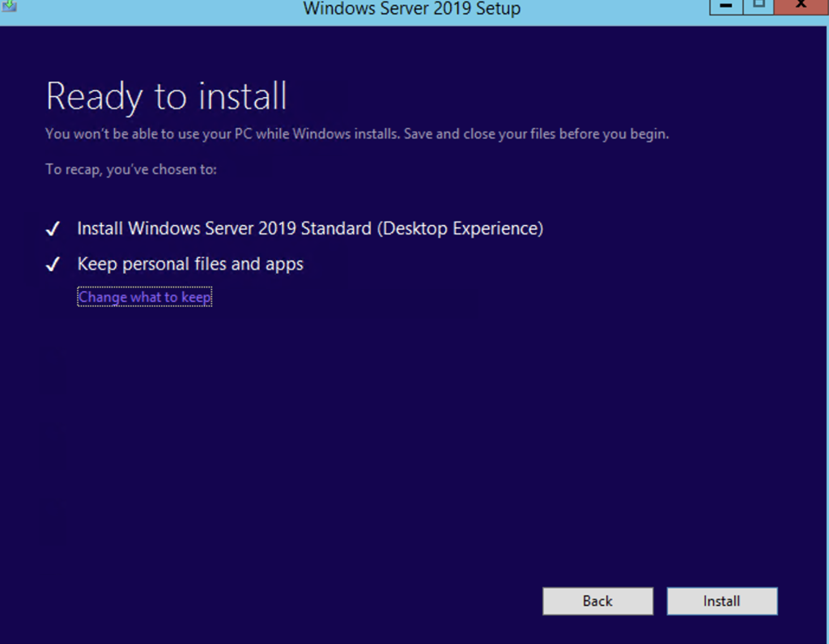Go back with the Back button
The height and width of the screenshot is (644, 829).
[x=597, y=601]
